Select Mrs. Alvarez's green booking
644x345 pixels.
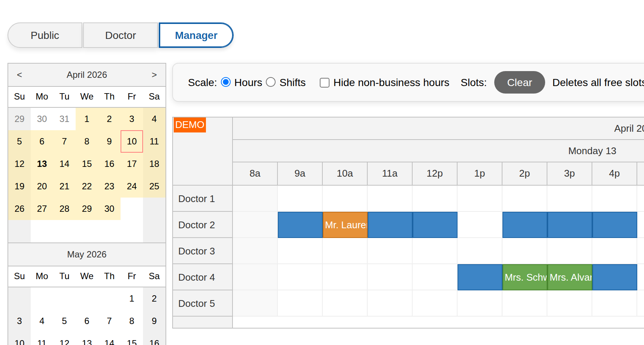(569, 277)
